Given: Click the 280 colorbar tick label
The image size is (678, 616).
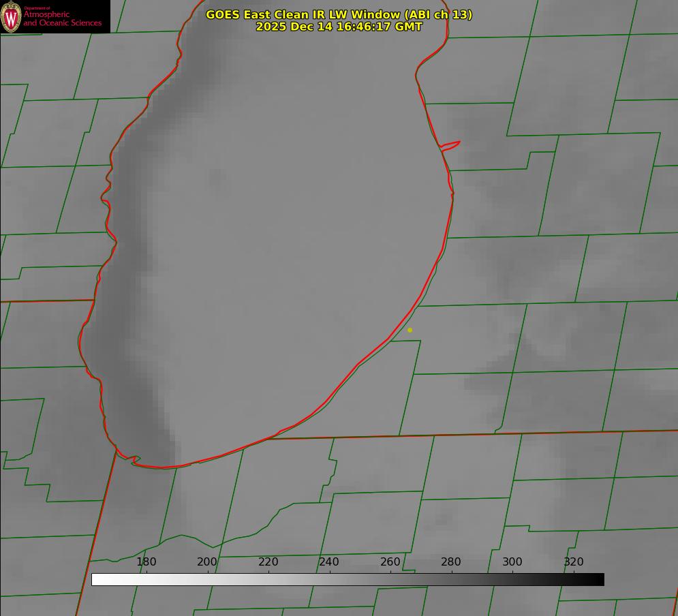Looking at the screenshot, I should tap(451, 562).
